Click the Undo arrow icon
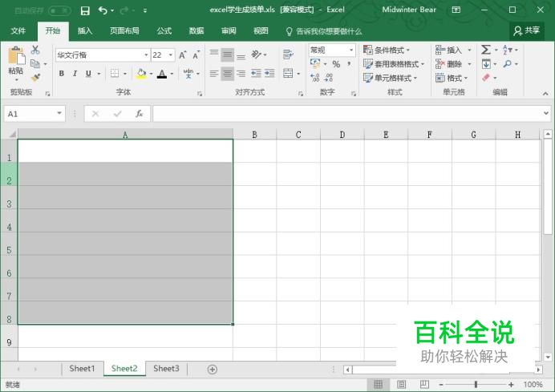The height and width of the screenshot is (392, 555). 103,10
